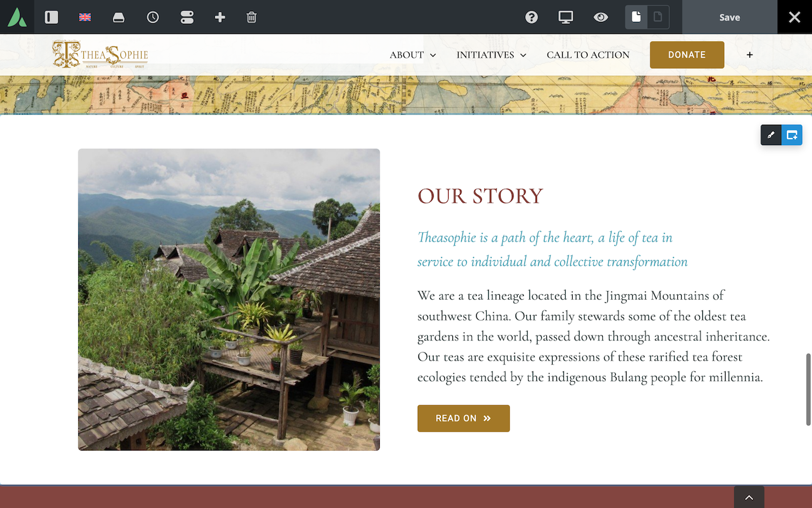Screen dimensions: 812x508
Task: Click the Save button
Action: tap(729, 18)
